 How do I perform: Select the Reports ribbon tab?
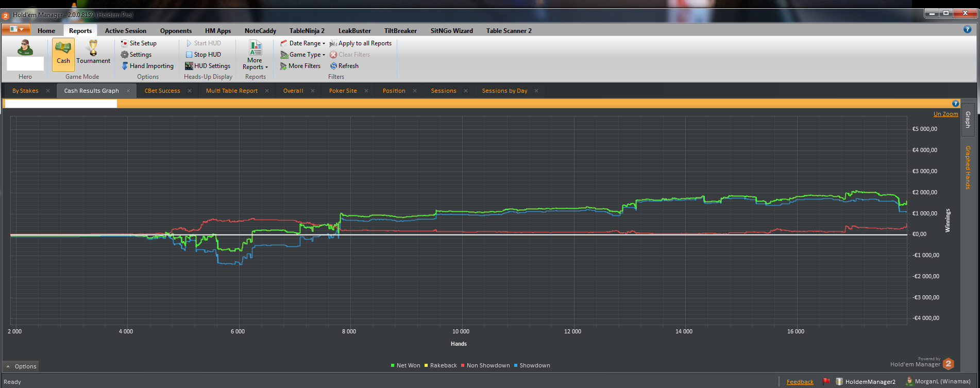(x=80, y=31)
